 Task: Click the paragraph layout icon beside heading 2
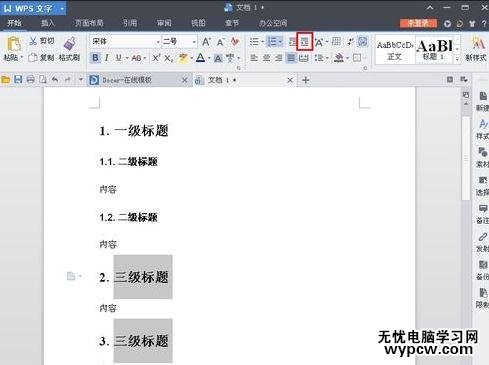[71, 276]
